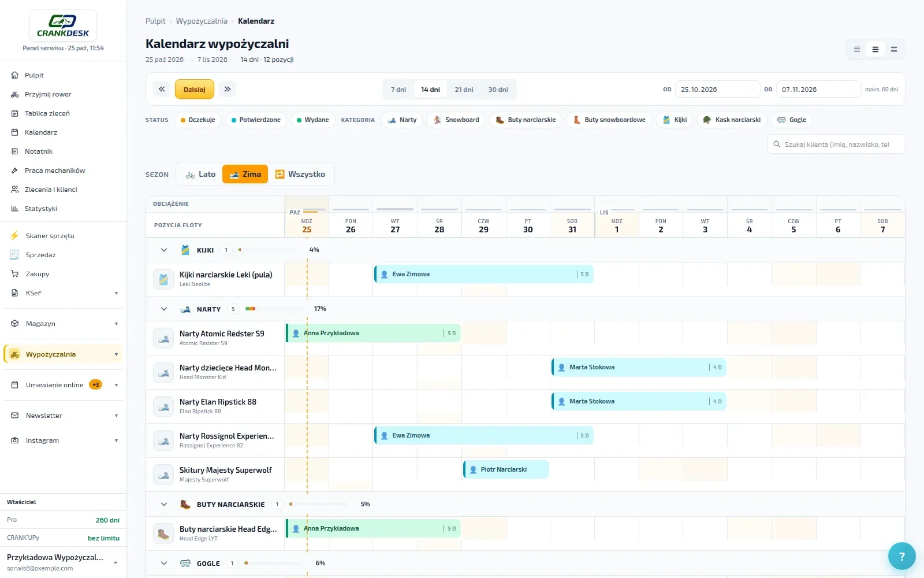Open Tablica zleceń in sidebar

tap(64, 113)
